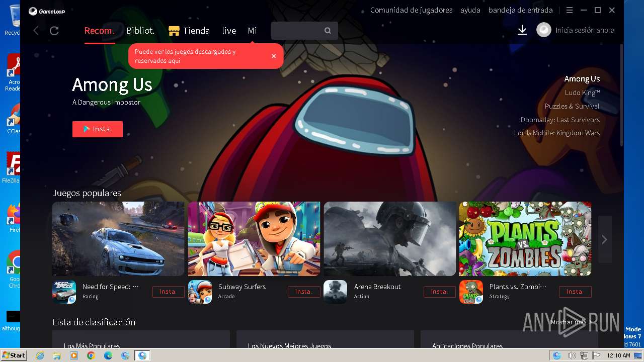Click the search magnifier icon
Screen dimensions: 644x362
[x=328, y=31]
